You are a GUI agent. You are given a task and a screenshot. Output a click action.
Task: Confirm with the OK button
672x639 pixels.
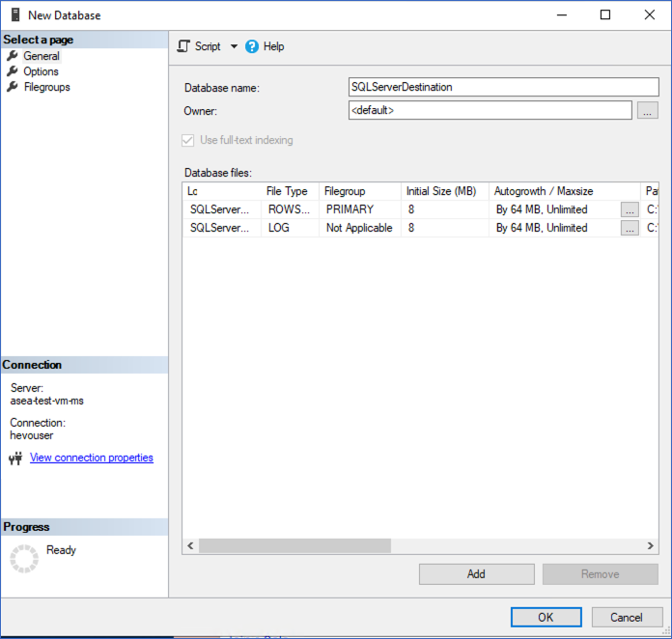tap(546, 617)
